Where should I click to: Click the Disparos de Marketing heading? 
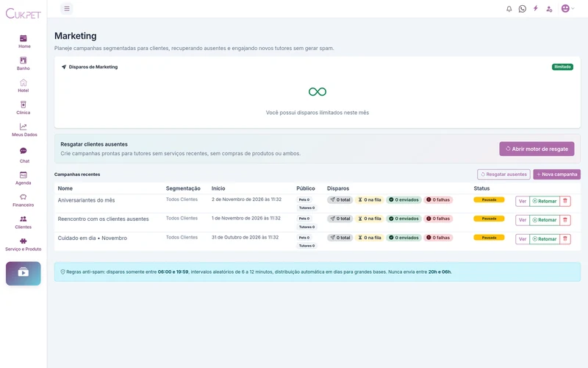pyautogui.click(x=93, y=67)
